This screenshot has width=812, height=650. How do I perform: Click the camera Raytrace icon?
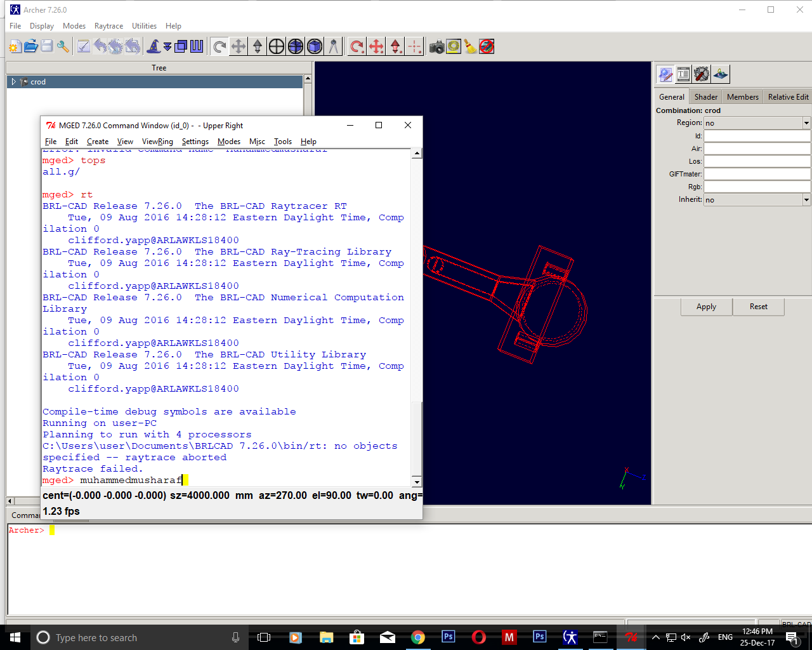[436, 46]
